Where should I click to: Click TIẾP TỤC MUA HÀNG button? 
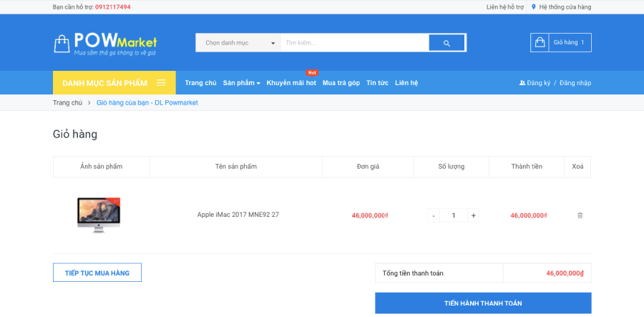pos(97,273)
